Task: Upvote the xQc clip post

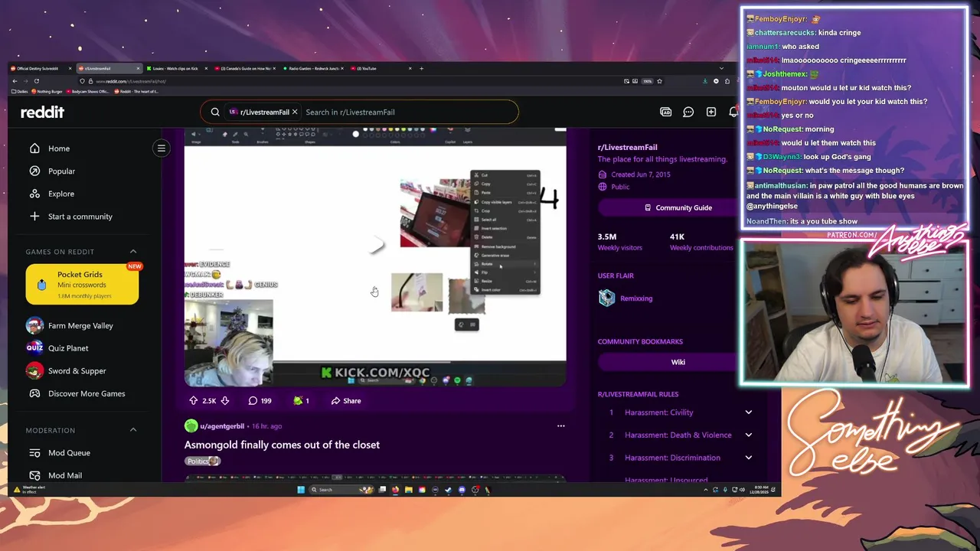Action: [194, 400]
